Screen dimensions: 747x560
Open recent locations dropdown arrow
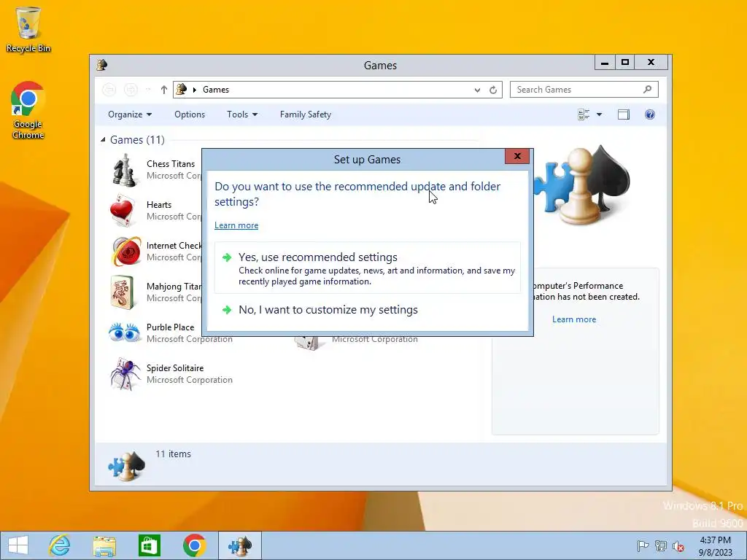(x=148, y=90)
